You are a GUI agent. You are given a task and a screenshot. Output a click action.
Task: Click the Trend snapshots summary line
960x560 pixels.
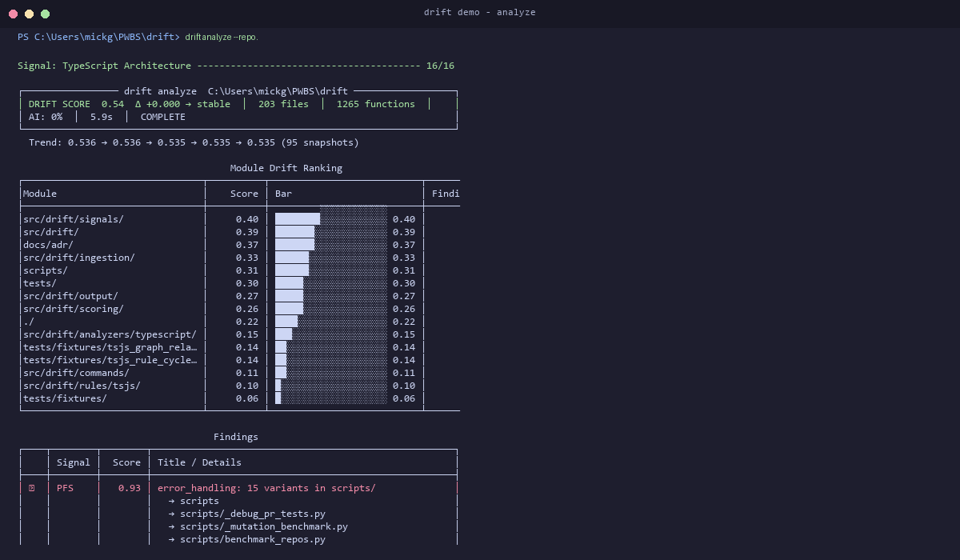pyautogui.click(x=188, y=142)
